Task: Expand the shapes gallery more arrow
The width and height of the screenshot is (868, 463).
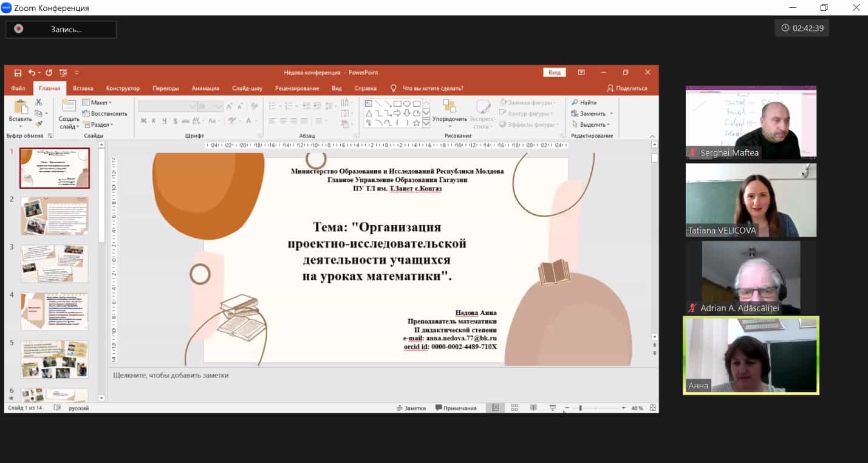Action: [x=426, y=123]
